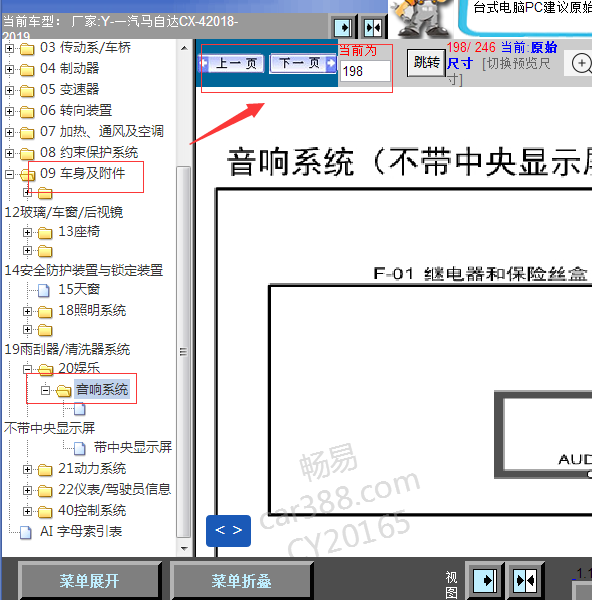592x600 pixels.
Task: Click the 菜单展开 button
Action: [x=89, y=581]
